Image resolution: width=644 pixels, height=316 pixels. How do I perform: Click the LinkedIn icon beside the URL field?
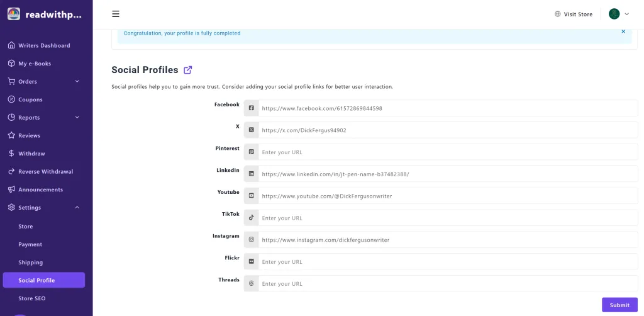(x=252, y=174)
